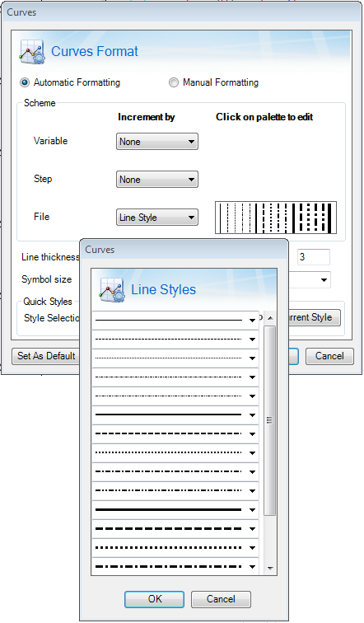Open the File Line Style dropdown
Viewport: 364px width, 623px height.
157,218
